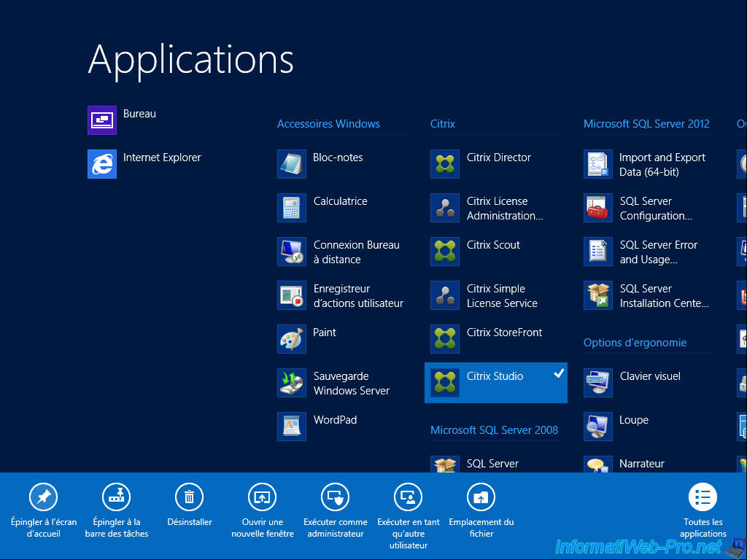
Task: Start Enregistreur d'actions utilisateur icon
Action: click(292, 295)
